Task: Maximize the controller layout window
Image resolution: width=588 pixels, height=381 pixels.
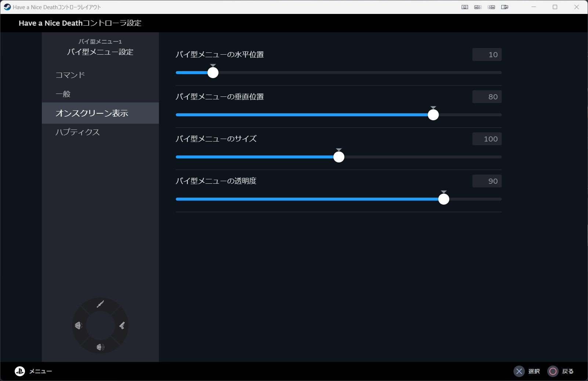Action: click(555, 7)
